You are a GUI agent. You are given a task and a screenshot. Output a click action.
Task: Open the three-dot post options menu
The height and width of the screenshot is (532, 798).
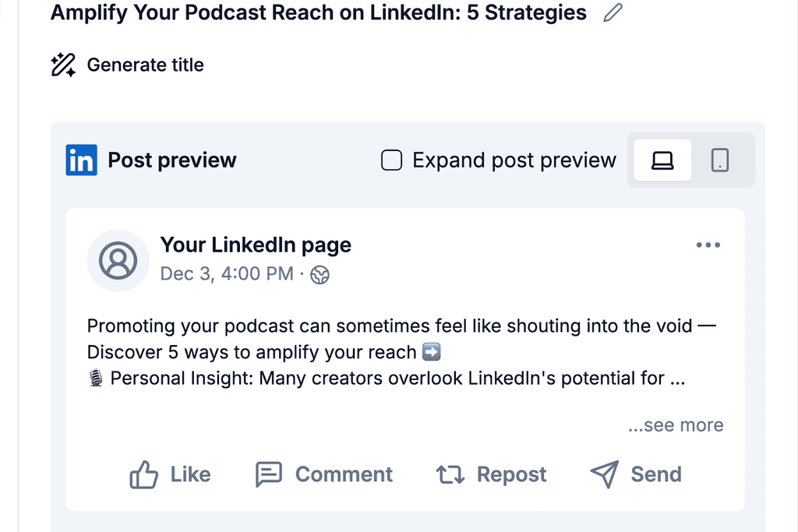point(708,245)
